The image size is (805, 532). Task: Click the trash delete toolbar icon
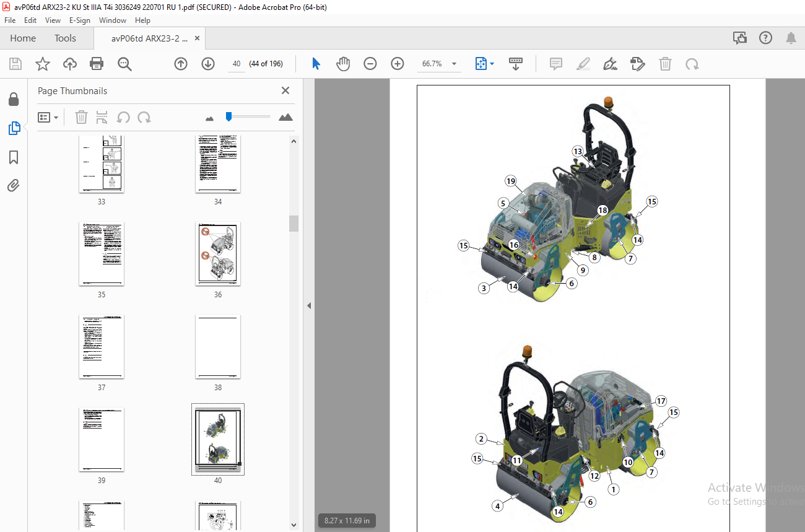665,64
